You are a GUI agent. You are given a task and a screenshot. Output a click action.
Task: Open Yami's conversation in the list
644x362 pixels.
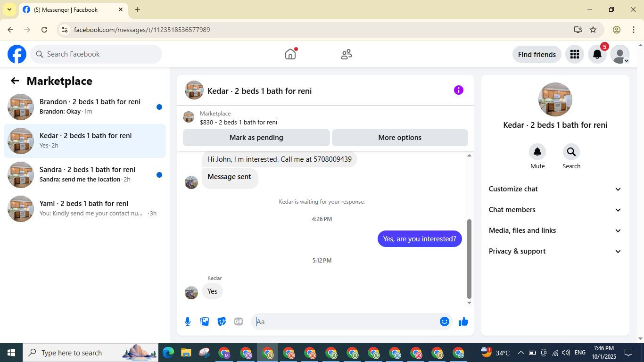click(85, 209)
